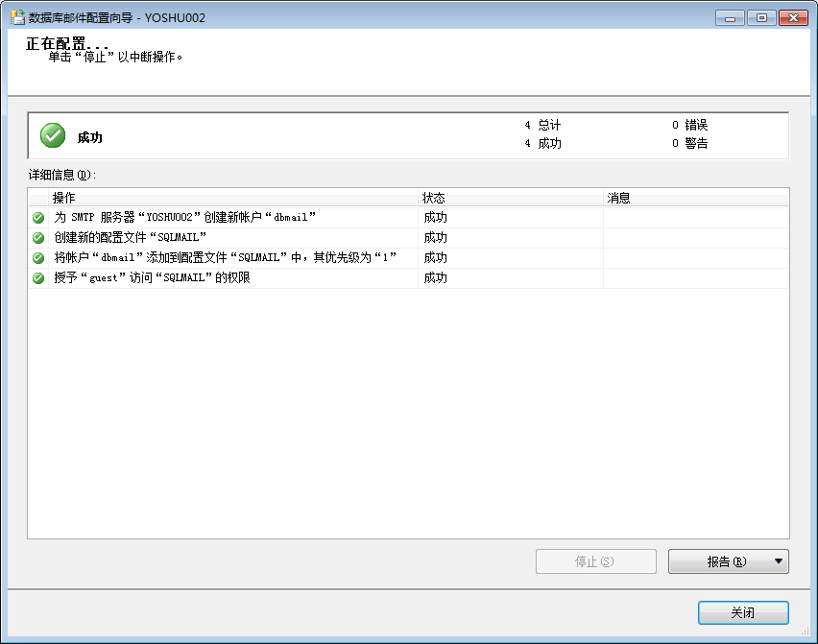Image resolution: width=818 pixels, height=644 pixels.
Task: Maximize the wizard window
Action: 761,18
